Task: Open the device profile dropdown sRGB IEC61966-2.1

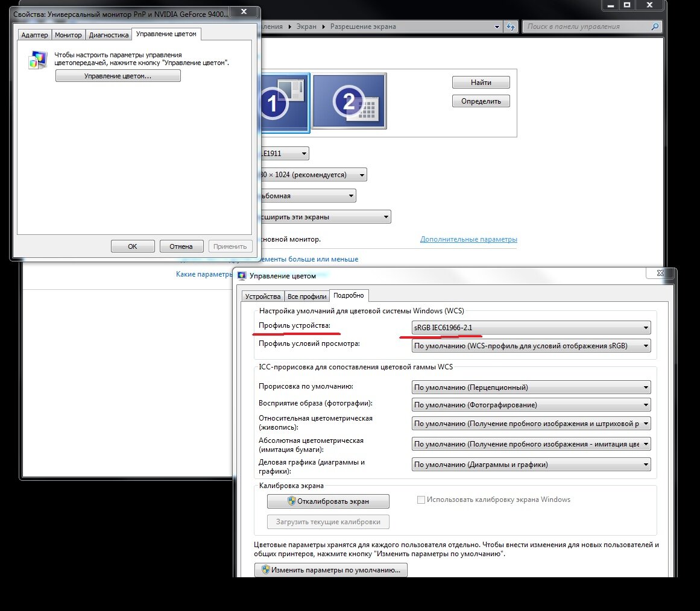Action: click(531, 328)
